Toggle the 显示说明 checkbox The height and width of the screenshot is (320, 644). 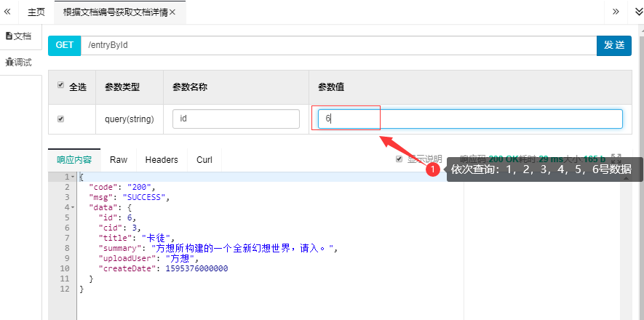click(399, 159)
